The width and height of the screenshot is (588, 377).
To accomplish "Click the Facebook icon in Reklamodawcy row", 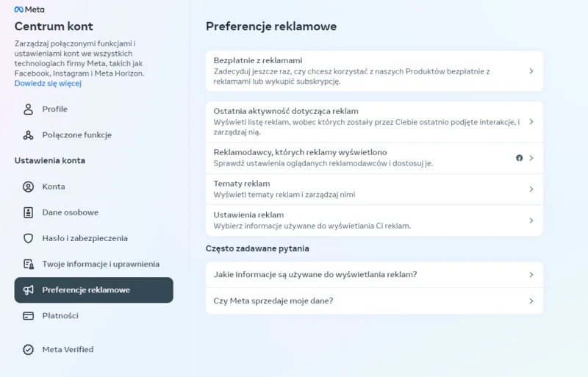I will tap(519, 158).
